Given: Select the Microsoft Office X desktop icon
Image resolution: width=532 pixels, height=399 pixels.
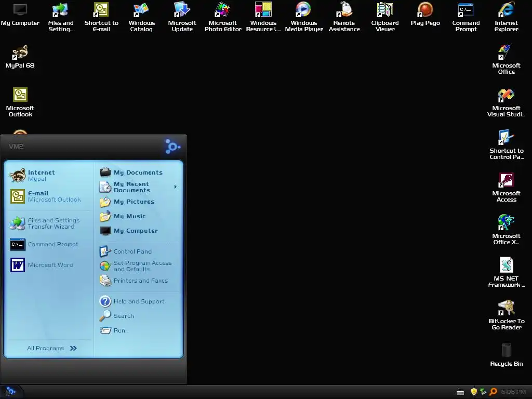Looking at the screenshot, I should click(x=506, y=230).
